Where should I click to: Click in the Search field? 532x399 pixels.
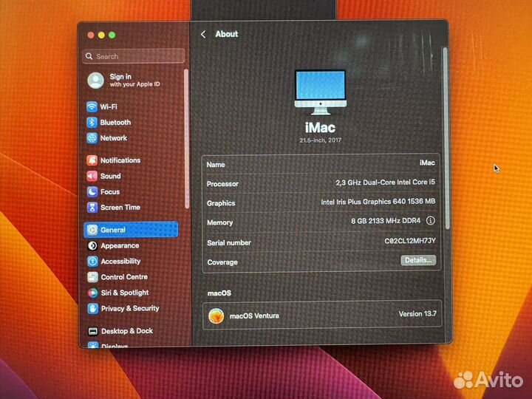coord(134,56)
